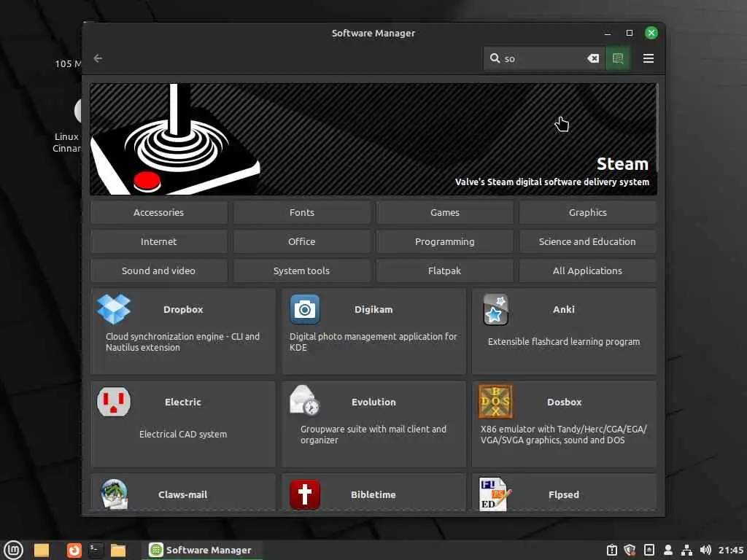Minimize the Software Manager window
Viewport: 747px width, 560px height.
(x=608, y=33)
